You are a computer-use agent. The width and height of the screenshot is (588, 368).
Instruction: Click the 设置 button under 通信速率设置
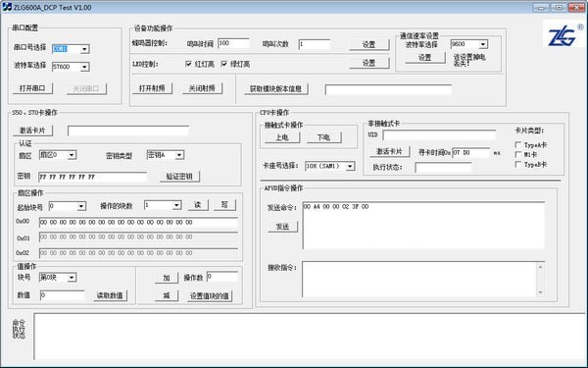[x=425, y=58]
